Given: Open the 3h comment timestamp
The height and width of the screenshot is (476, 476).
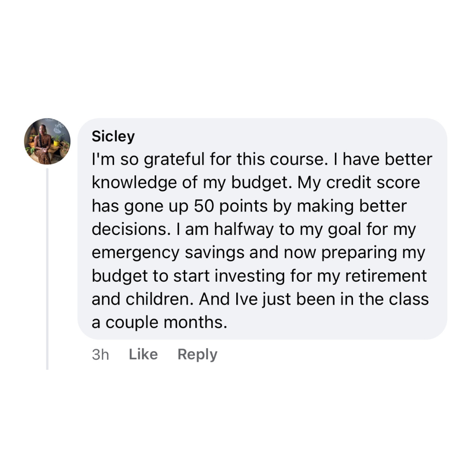Looking at the screenshot, I should click(x=100, y=354).
